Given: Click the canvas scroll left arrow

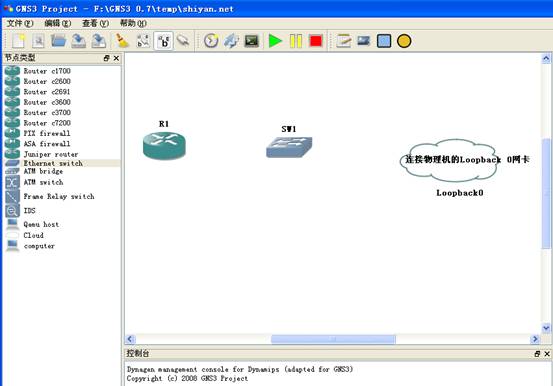Looking at the screenshot, I should (x=130, y=339).
